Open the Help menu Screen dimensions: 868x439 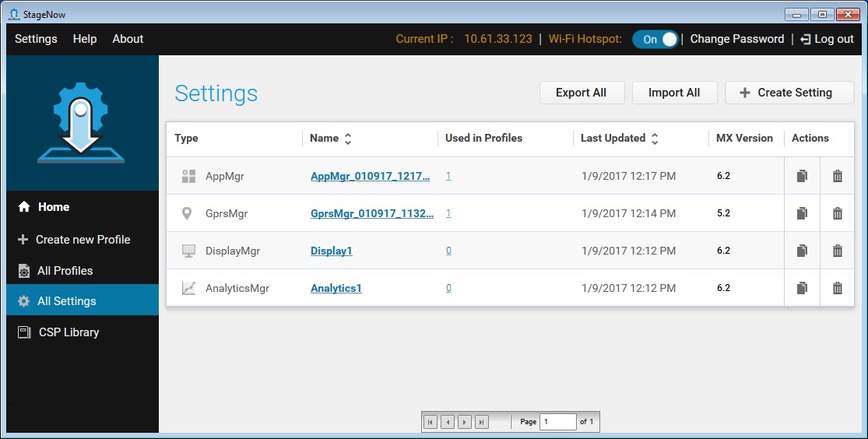85,39
